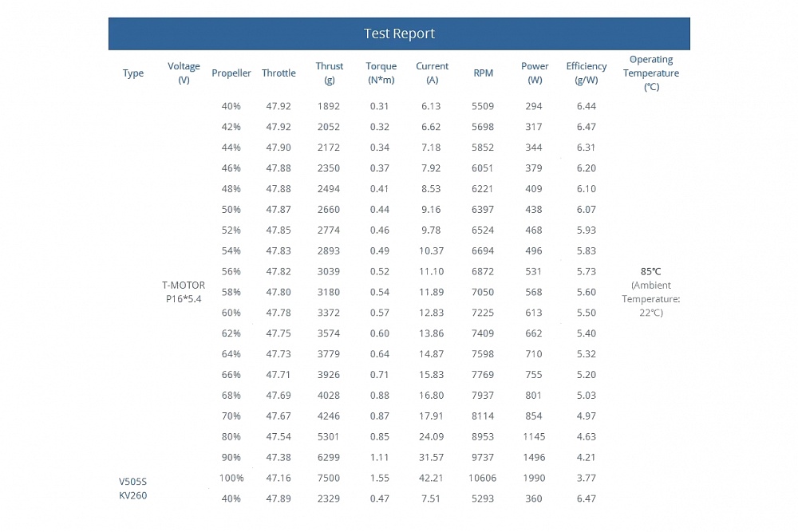Select the 7500 thrust value
The height and width of the screenshot is (532, 798).
pyautogui.click(x=329, y=479)
